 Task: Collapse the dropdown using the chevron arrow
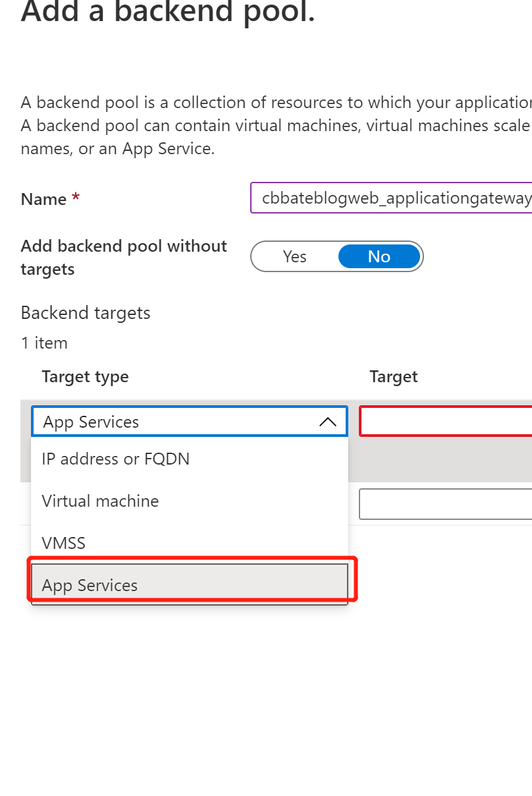click(328, 422)
